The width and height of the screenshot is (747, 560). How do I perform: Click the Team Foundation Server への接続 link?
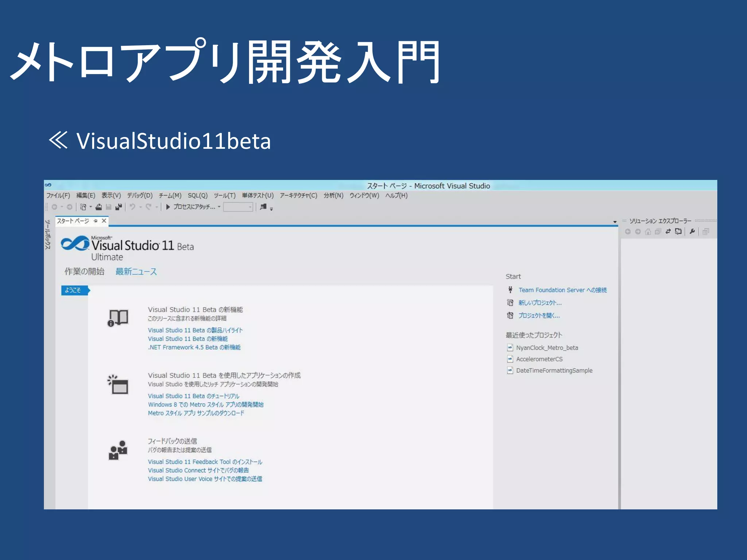point(563,290)
